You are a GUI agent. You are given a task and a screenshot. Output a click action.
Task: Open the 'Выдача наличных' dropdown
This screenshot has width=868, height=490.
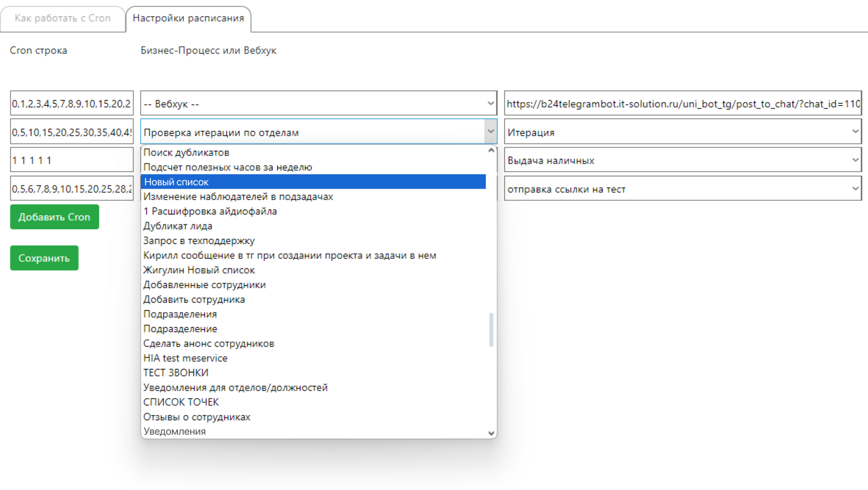click(x=683, y=161)
